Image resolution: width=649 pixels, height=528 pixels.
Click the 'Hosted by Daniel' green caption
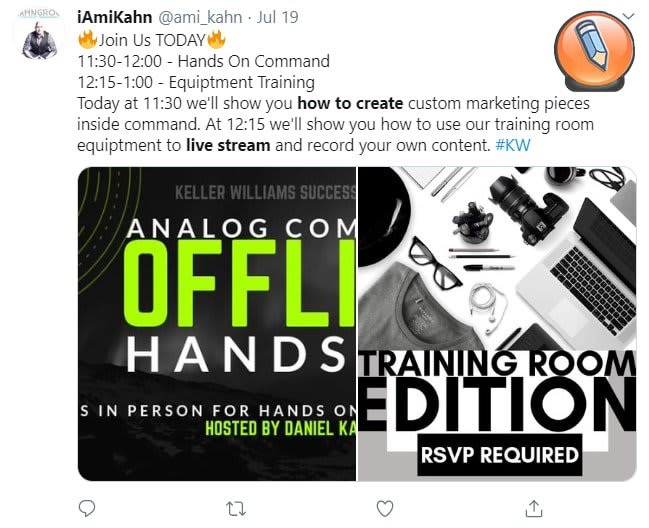click(280, 428)
